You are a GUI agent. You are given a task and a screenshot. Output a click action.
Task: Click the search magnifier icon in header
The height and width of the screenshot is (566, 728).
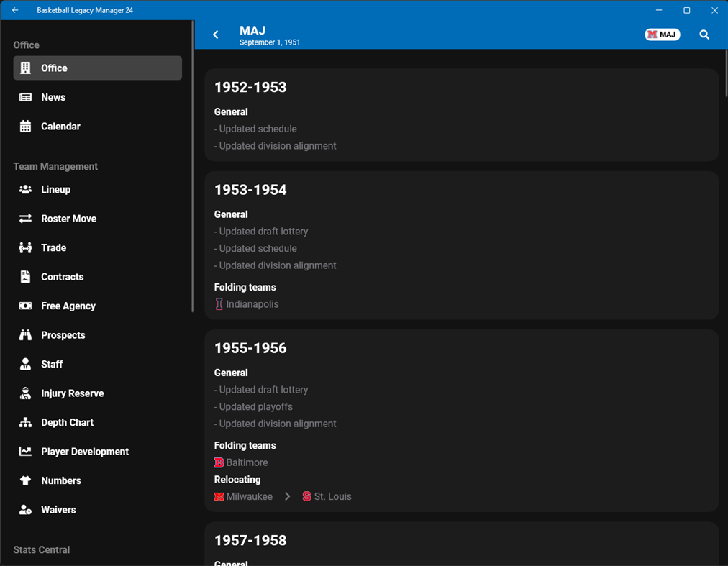[704, 35]
